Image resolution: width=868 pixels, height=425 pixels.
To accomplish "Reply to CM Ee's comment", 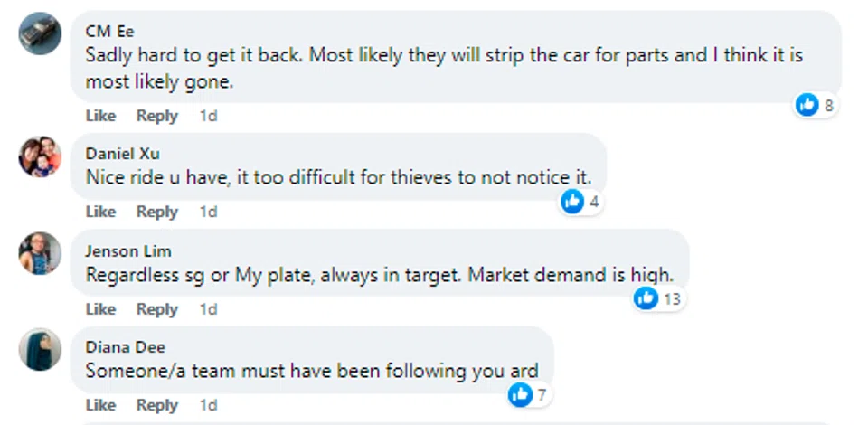I will tap(156, 116).
